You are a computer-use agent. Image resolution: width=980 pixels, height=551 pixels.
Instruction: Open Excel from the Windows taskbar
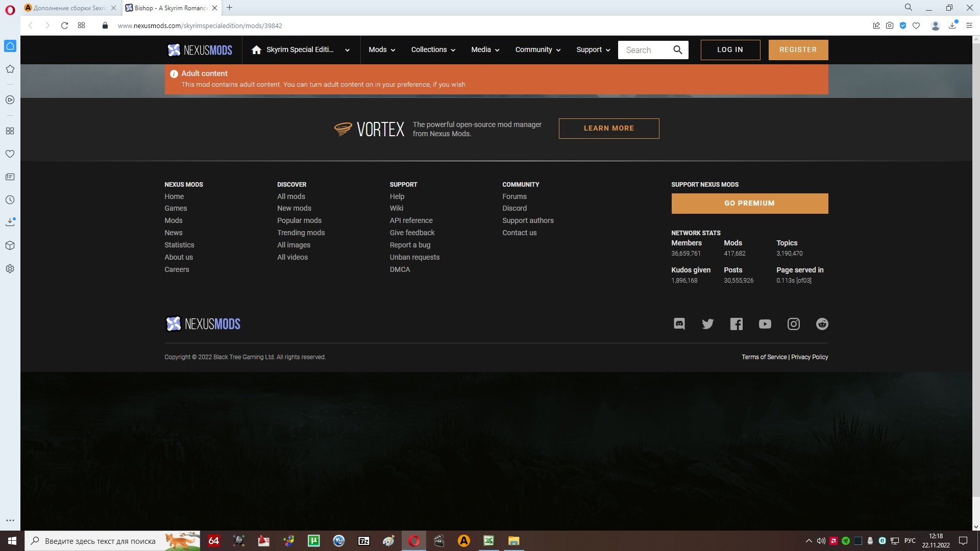(488, 541)
